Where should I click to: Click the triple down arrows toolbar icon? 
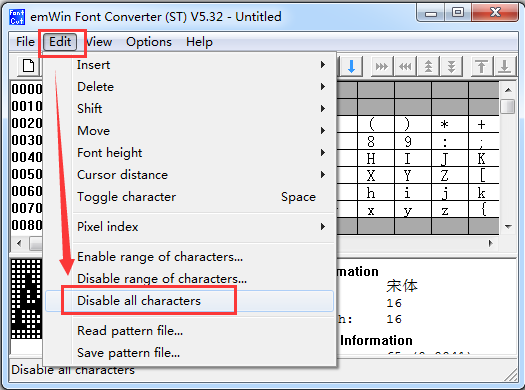(x=451, y=66)
